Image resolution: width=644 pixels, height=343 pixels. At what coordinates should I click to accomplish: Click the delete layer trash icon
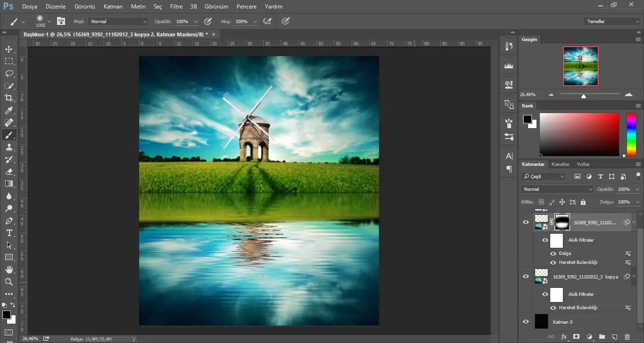tap(627, 337)
